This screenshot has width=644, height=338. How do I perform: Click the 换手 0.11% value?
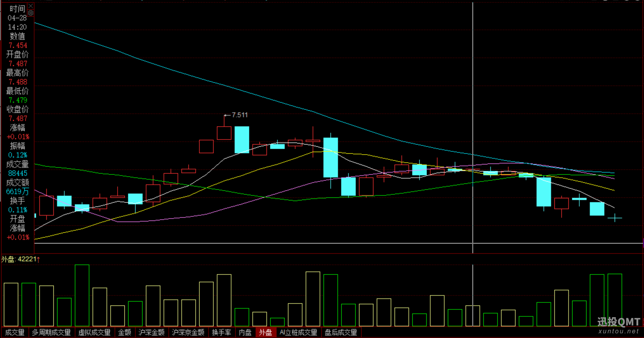coord(18,210)
